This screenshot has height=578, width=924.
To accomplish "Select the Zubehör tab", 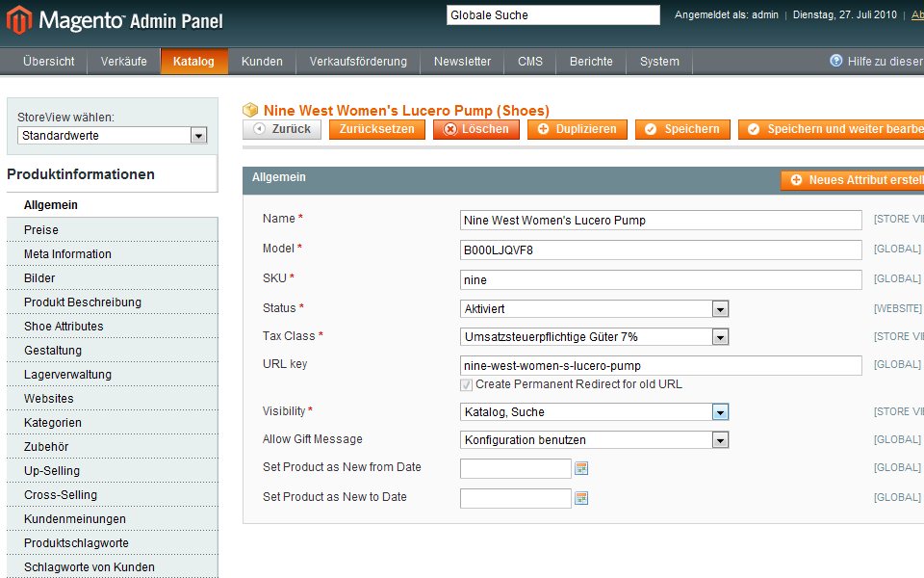I will (x=112, y=447).
